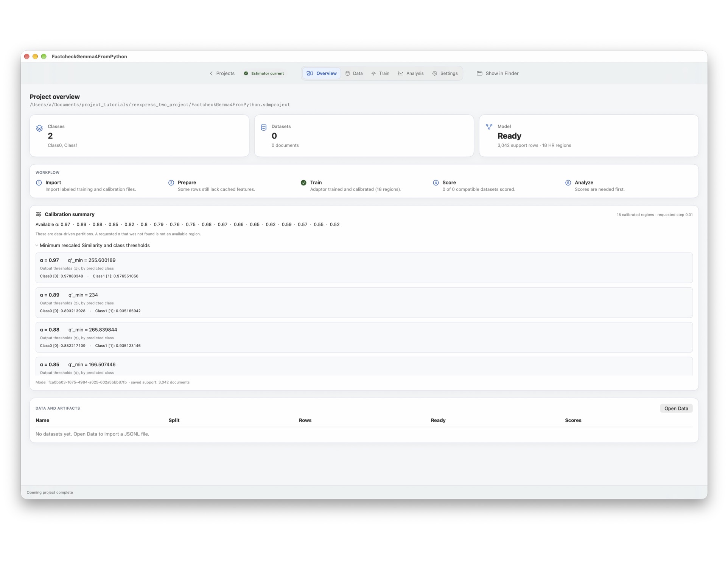
Task: Click the Overview tab icon
Action: click(x=310, y=73)
